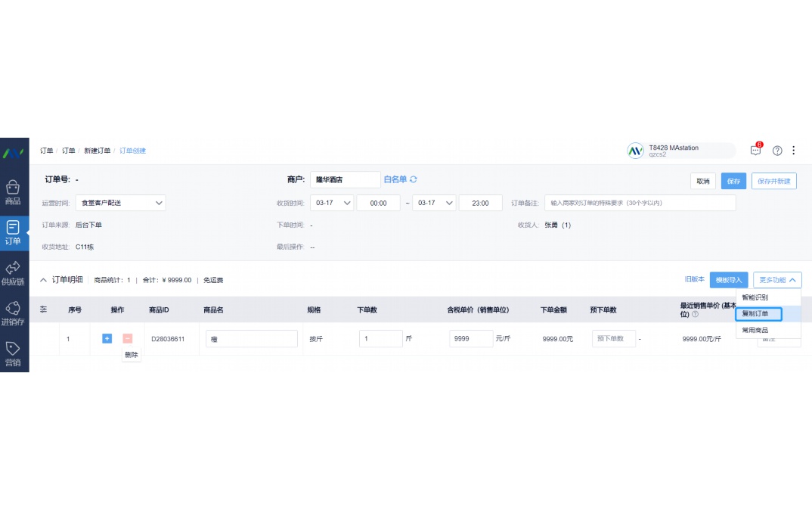
Task: Click the 旧版本 link
Action: (694, 279)
